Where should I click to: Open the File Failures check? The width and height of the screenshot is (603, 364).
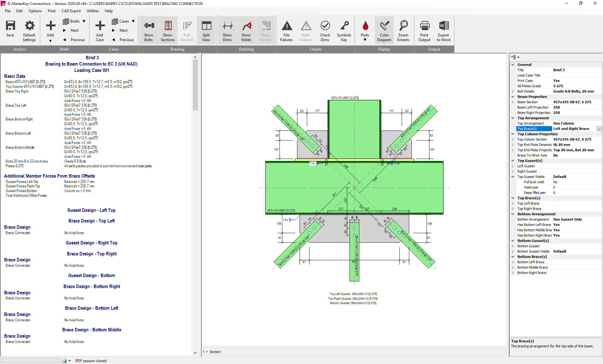(286, 30)
